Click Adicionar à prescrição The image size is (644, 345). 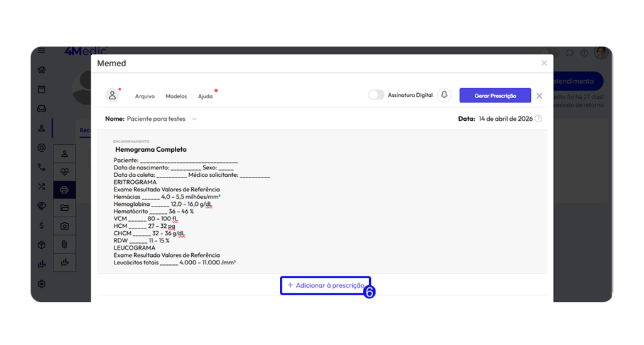325,285
